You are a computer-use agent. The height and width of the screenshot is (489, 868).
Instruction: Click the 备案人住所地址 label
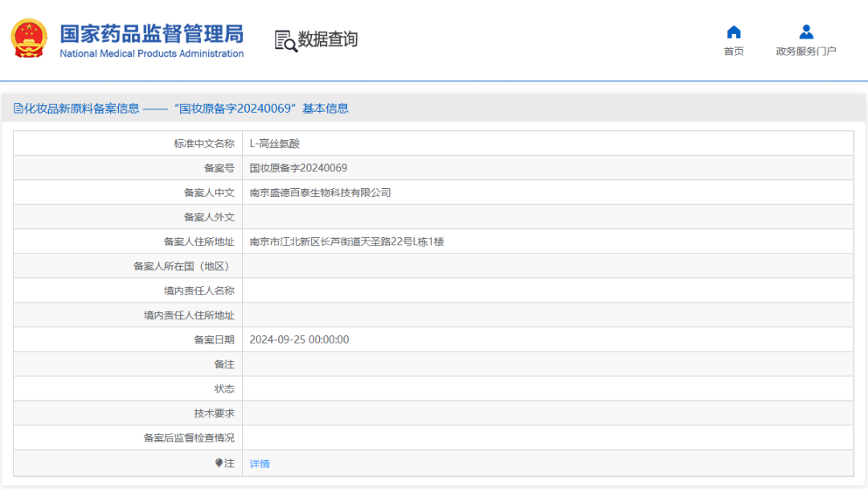tap(199, 241)
